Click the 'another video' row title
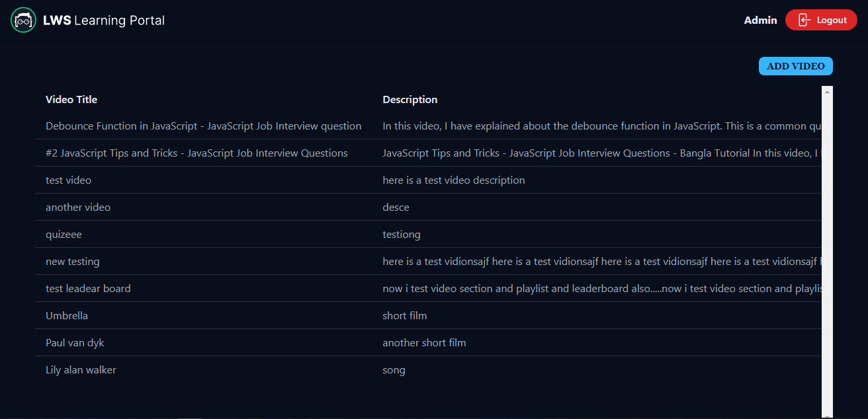Screen dimensions: 868x419 point(78,208)
